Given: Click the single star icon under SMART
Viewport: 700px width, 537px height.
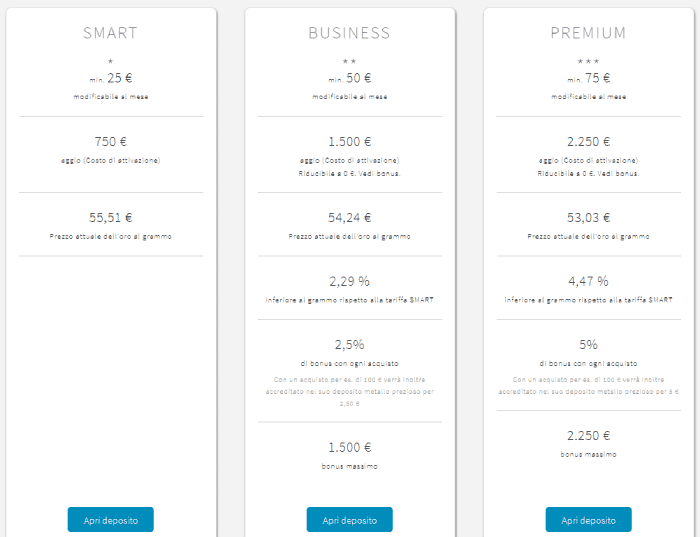Looking at the screenshot, I should click(111, 61).
